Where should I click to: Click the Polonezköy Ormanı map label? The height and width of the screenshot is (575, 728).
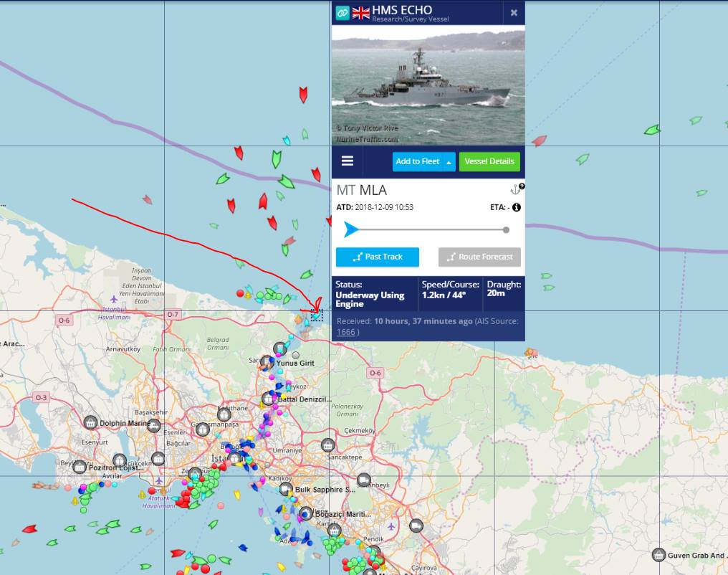click(x=348, y=409)
